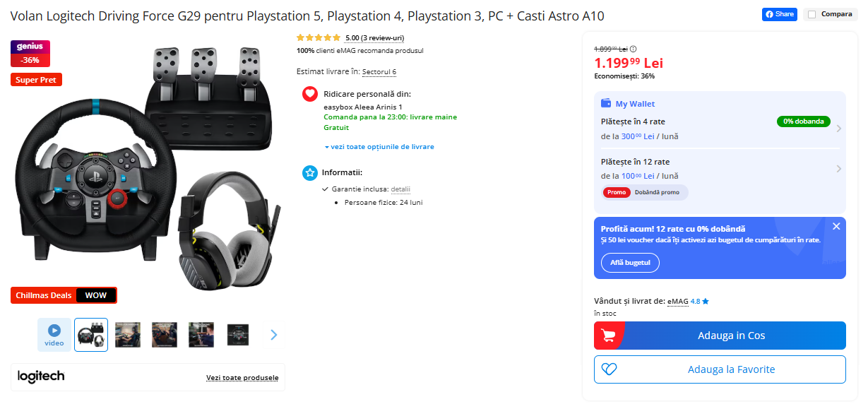The image size is (868, 409).
Task: Open the Sectorul 6 delivery link
Action: coord(379,71)
